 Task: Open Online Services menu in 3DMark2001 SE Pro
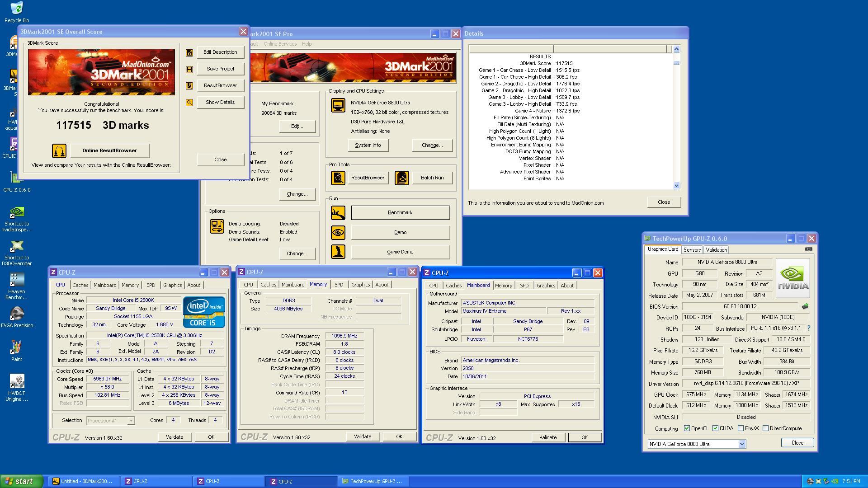[x=280, y=44]
